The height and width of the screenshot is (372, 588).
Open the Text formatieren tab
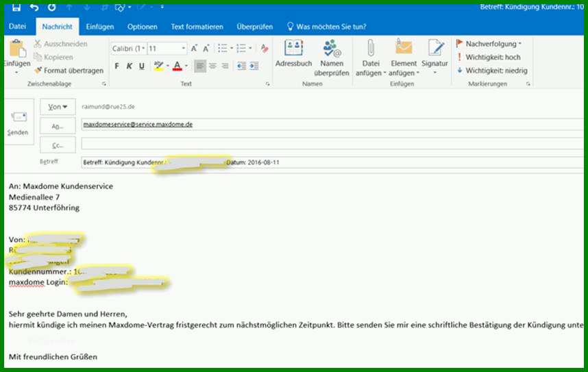pyautogui.click(x=197, y=27)
